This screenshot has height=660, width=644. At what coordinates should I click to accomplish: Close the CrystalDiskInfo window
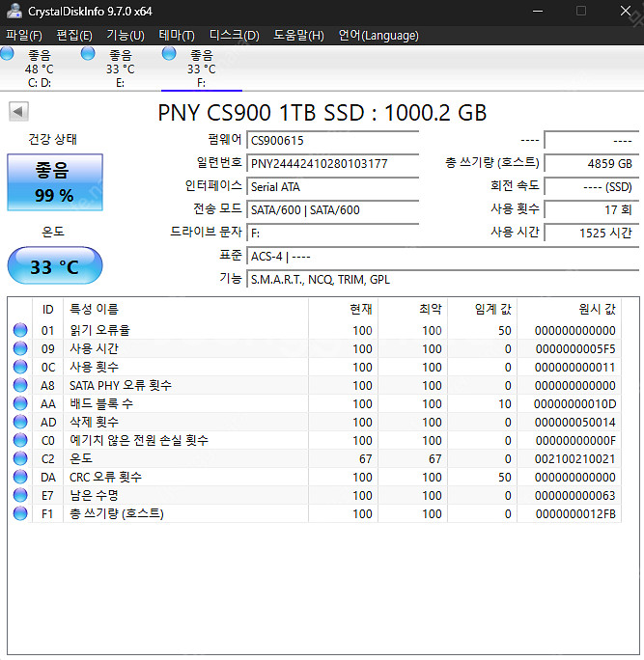tap(626, 11)
